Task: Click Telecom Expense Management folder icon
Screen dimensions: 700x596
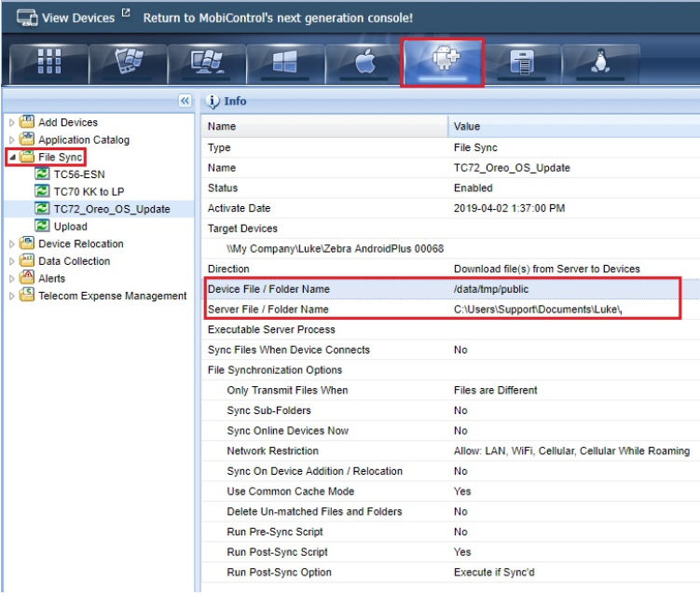Action: [x=27, y=295]
